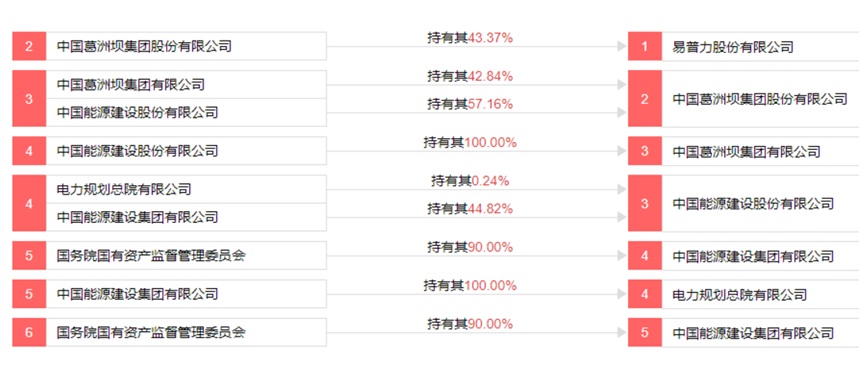Select the 持有其0.24% holding label
Screen dimensions: 859x368
coord(470,180)
